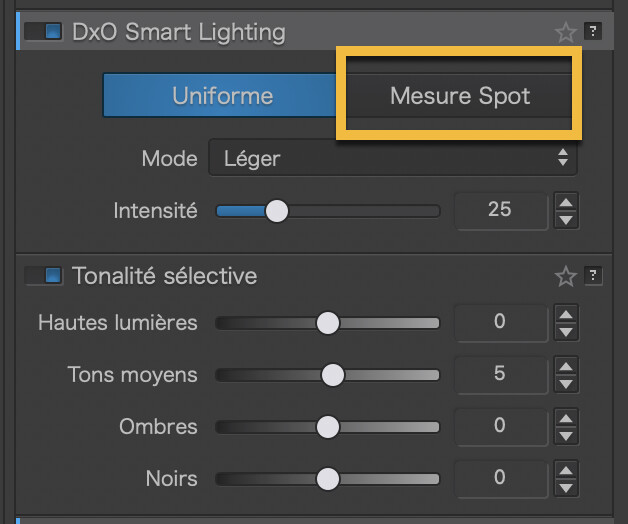Screen dimensions: 628x524
Task: Open help for DxO Smart Lighting
Action: [593, 32]
